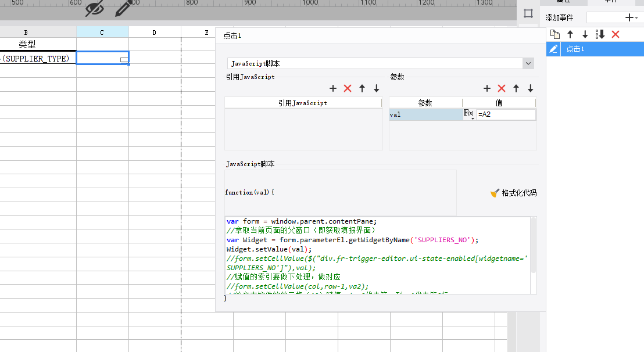The height and width of the screenshot is (352, 644).
Task: Toggle the hidden-eye preview icon
Action: [94, 8]
